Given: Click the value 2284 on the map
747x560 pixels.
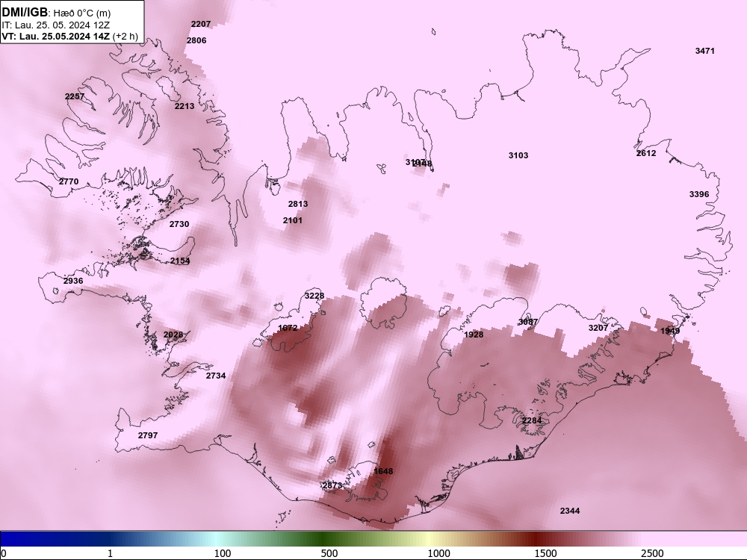Looking at the screenshot, I should [x=532, y=420].
